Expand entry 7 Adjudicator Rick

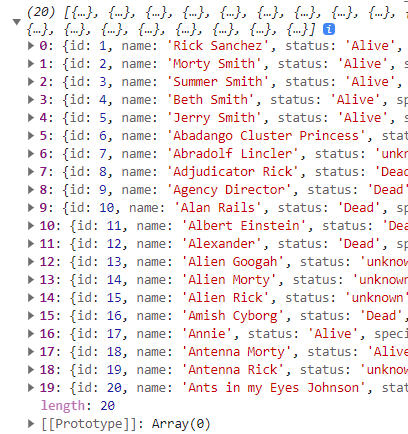[x=31, y=171]
